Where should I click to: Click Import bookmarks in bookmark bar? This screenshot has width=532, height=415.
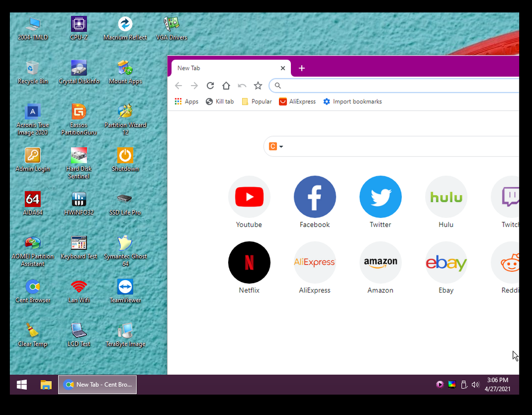pyautogui.click(x=353, y=102)
